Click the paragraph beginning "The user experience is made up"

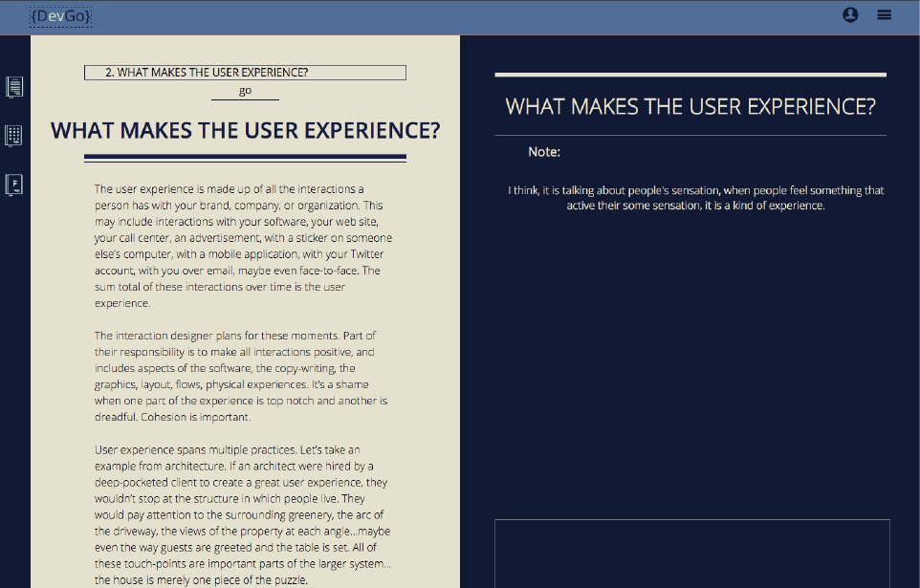point(243,246)
